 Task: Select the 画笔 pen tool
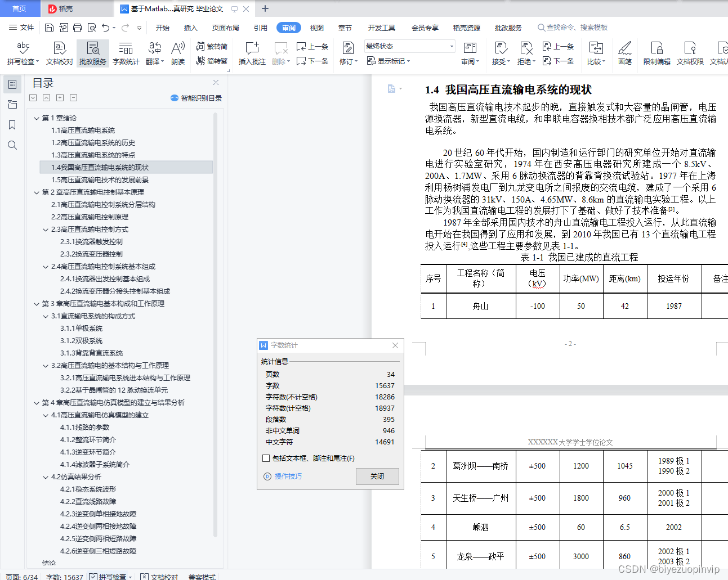[625, 53]
